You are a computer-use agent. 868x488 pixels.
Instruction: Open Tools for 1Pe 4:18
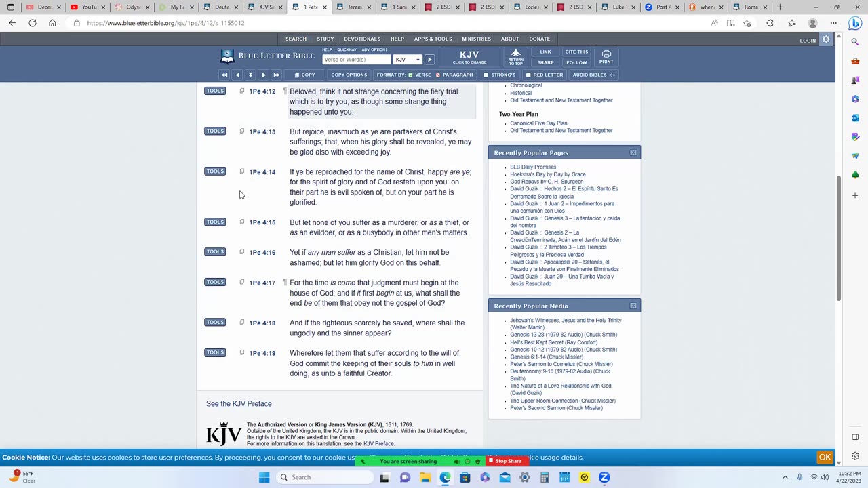215,322
